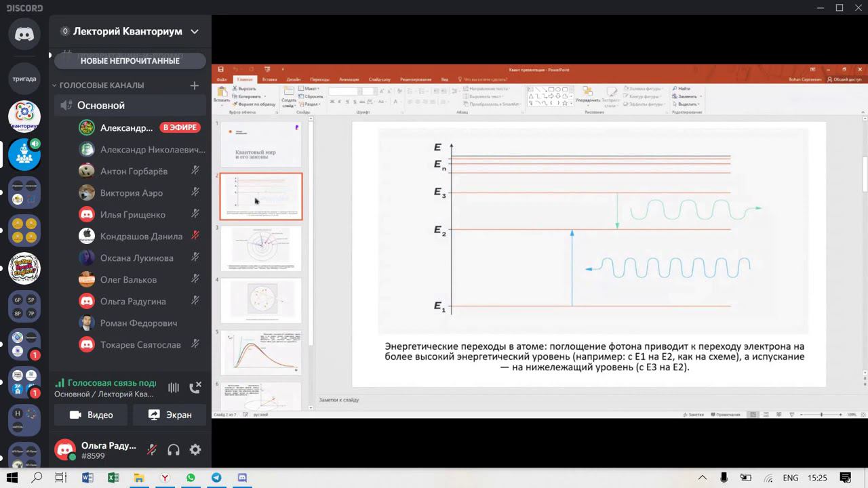This screenshot has height=488, width=868.
Task: Open Telegram from taskbar
Action: point(216,478)
